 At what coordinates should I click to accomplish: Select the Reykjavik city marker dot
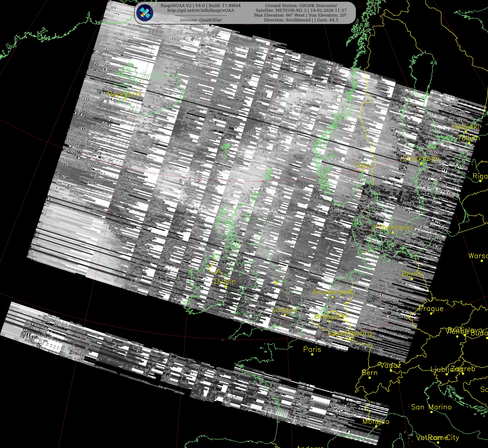click(x=125, y=99)
